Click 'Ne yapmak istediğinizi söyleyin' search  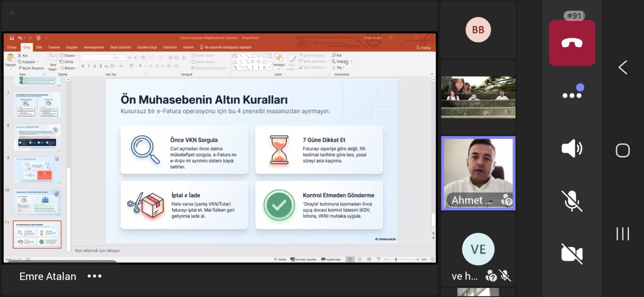point(226,47)
